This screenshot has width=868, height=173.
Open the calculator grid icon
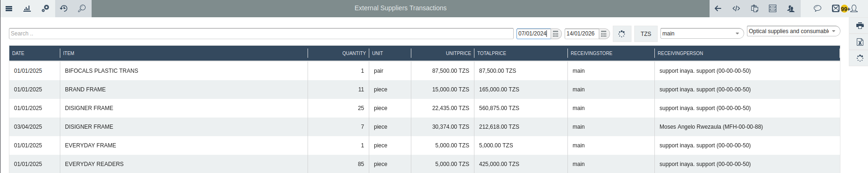click(x=773, y=8)
